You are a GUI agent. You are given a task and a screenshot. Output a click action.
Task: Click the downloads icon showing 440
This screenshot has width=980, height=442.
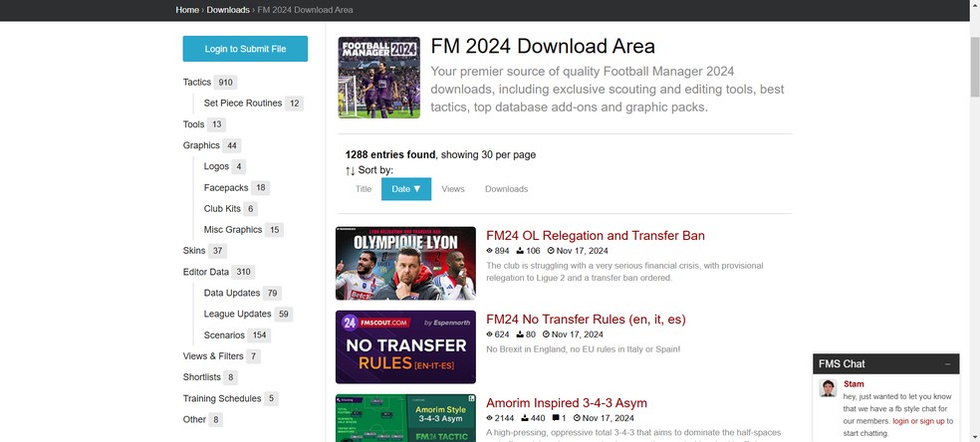525,418
